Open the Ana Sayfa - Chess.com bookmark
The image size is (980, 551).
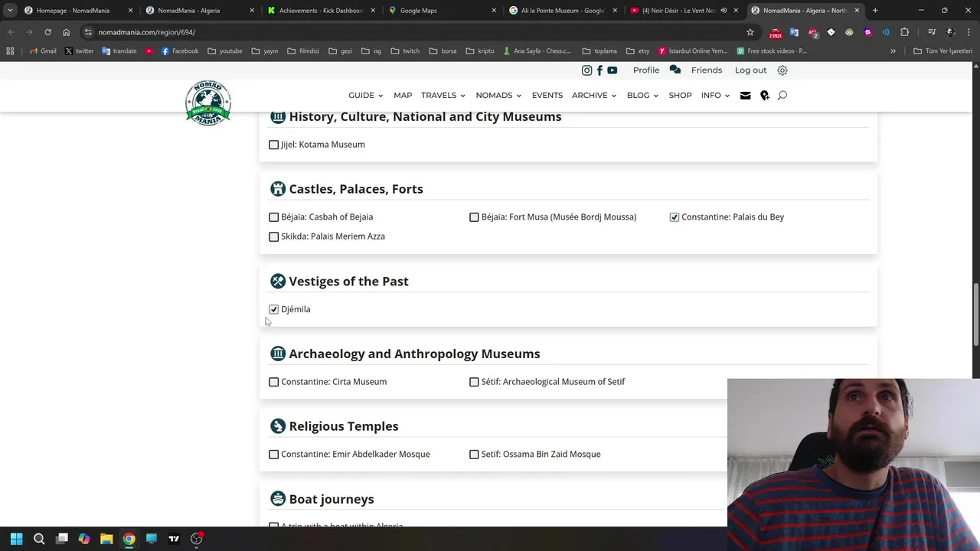coord(537,51)
